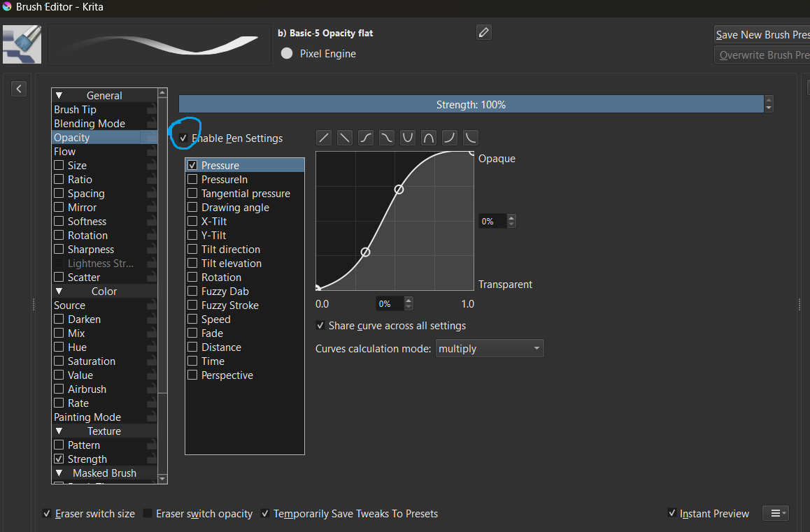Enable the Tilt direction sensor checkbox

coord(192,250)
